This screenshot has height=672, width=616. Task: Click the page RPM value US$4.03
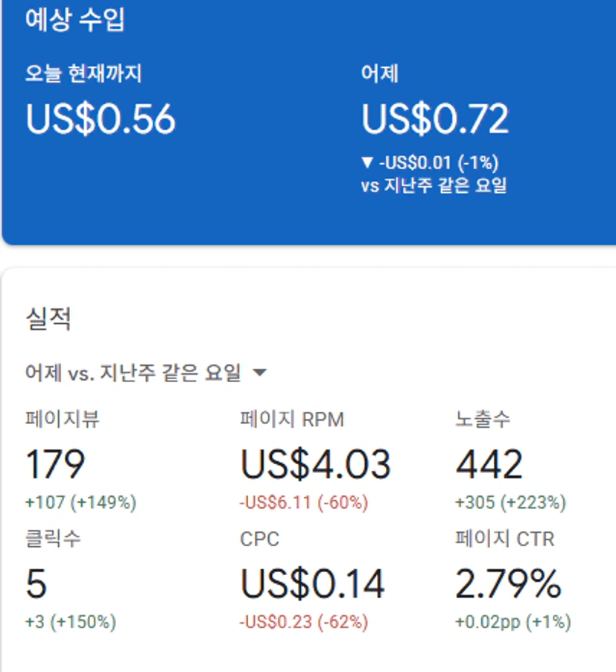click(315, 465)
